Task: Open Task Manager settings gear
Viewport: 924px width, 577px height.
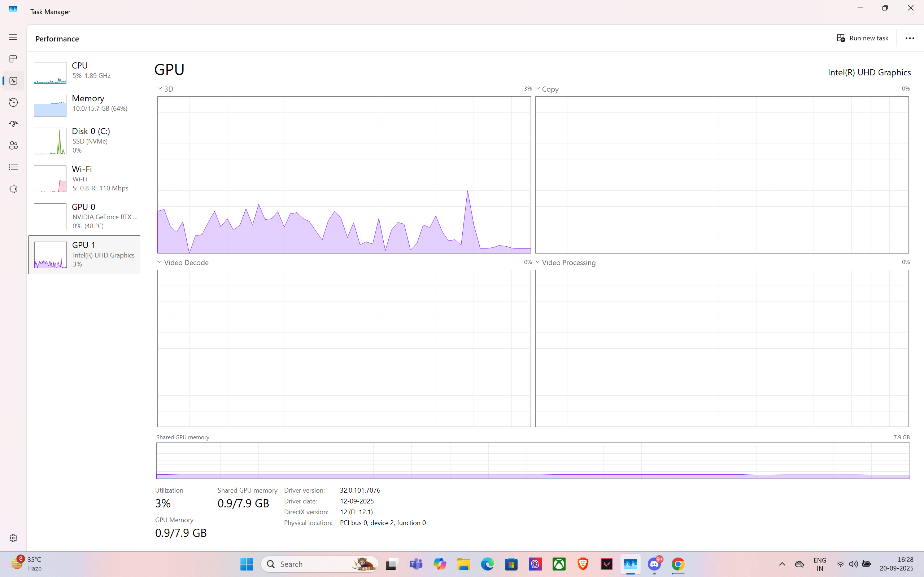Action: [x=13, y=538]
